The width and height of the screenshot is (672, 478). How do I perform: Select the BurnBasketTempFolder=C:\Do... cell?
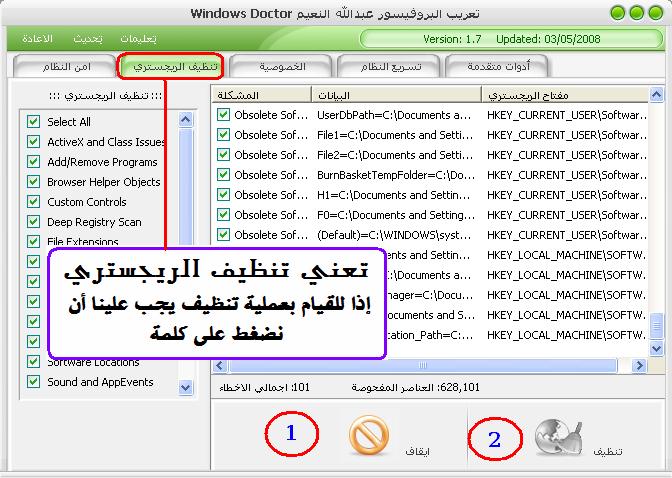[396, 175]
